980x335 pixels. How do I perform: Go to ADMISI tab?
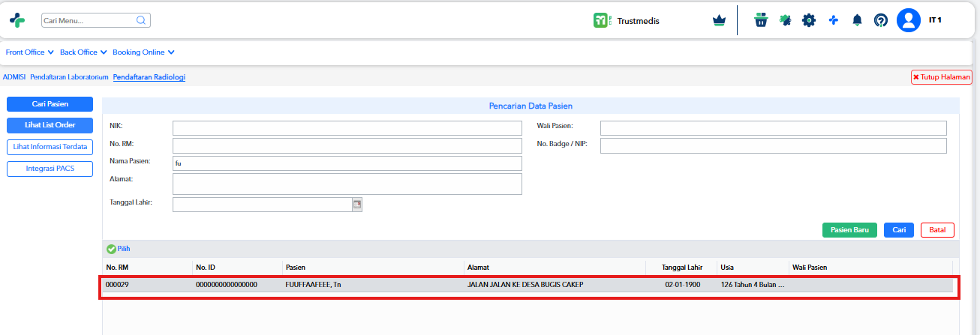coord(14,77)
